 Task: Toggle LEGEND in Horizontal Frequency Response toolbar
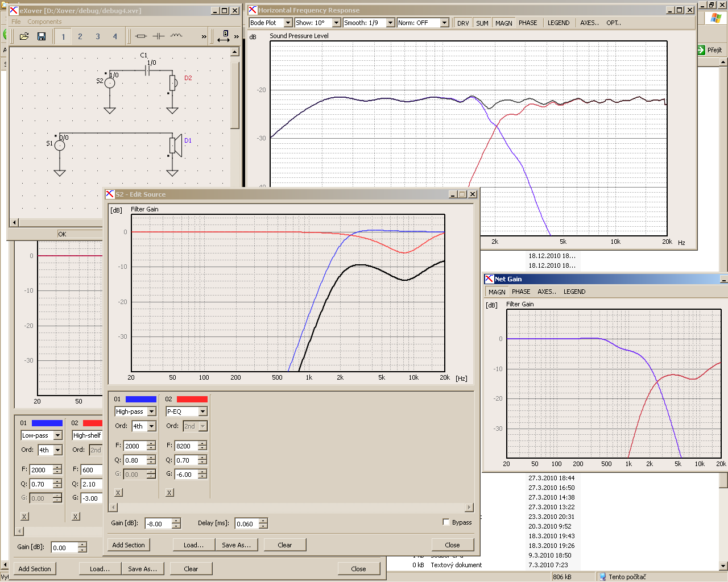click(559, 23)
